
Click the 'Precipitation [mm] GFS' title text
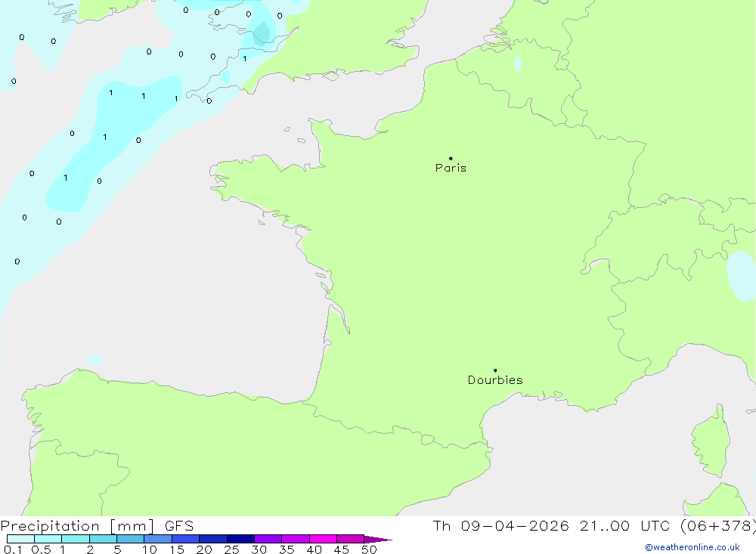coord(97,526)
